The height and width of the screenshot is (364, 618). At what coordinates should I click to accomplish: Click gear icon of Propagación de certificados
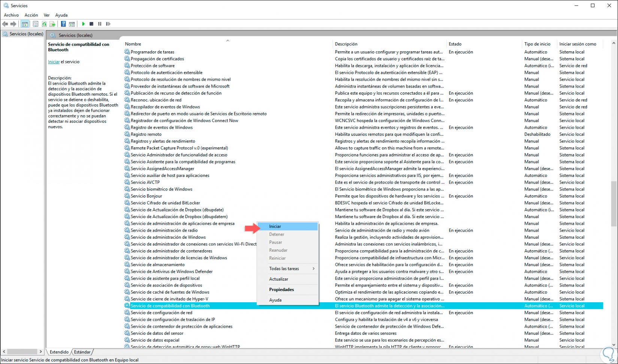point(127,59)
